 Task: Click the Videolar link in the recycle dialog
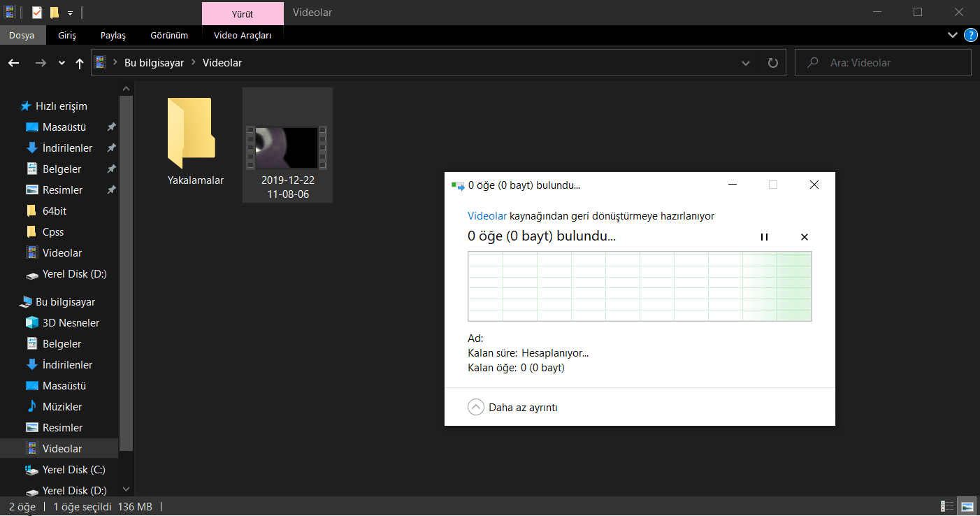[487, 217]
